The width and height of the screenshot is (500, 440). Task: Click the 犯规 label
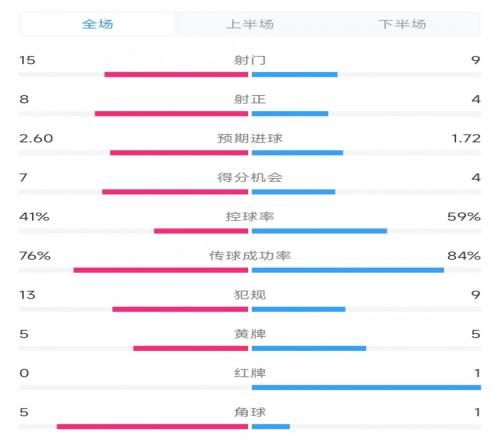[x=250, y=295]
